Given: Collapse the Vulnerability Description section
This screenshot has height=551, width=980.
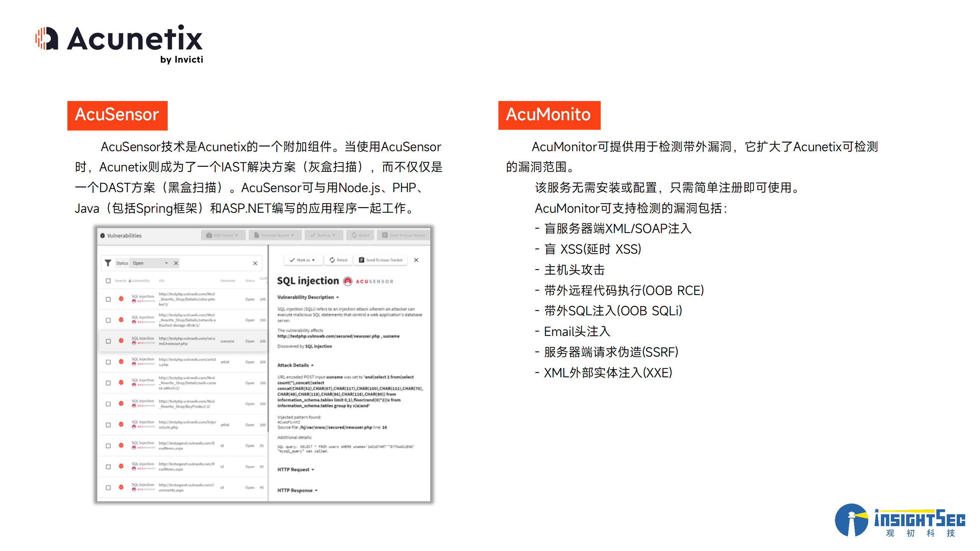Looking at the screenshot, I should click(308, 297).
